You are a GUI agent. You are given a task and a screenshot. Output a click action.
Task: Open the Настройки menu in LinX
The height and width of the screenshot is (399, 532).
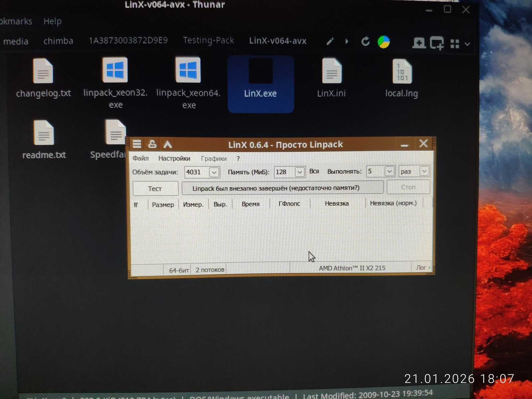[174, 158]
